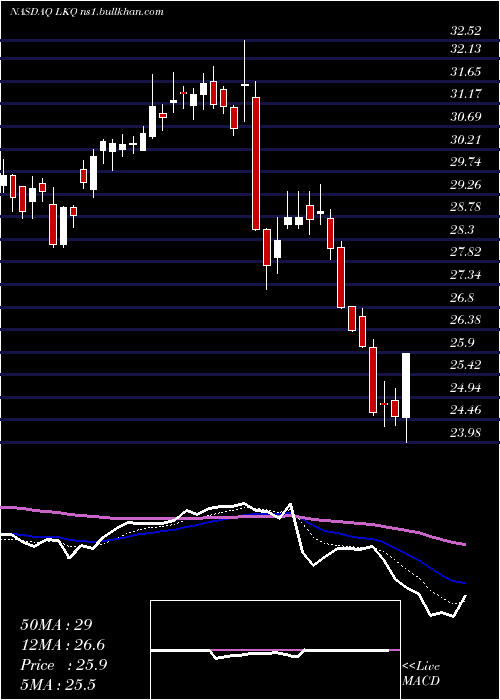This screenshot has width=500, height=700.
Task: Click the candle with the highest wick above 32.52
Action: [x=245, y=81]
